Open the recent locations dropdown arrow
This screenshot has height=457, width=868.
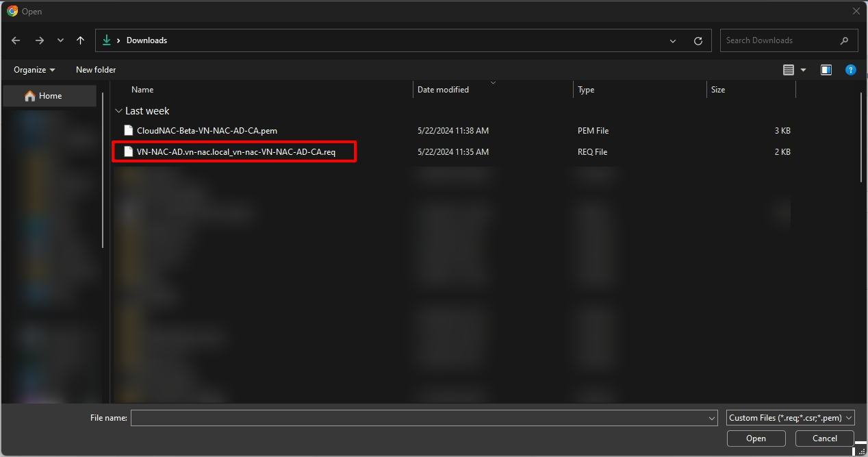60,40
